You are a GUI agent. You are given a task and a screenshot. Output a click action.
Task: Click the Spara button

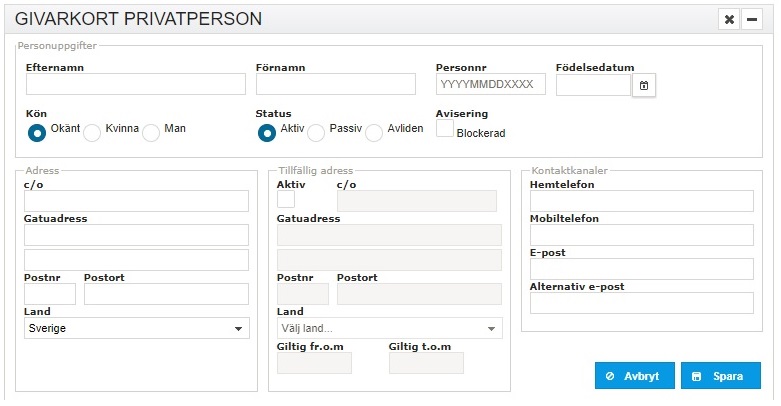721,376
